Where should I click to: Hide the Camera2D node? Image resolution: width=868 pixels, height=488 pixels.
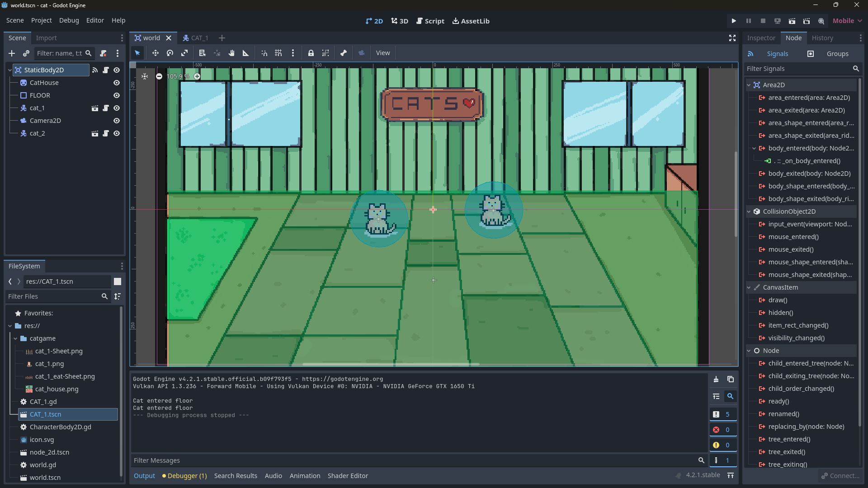[117, 121]
